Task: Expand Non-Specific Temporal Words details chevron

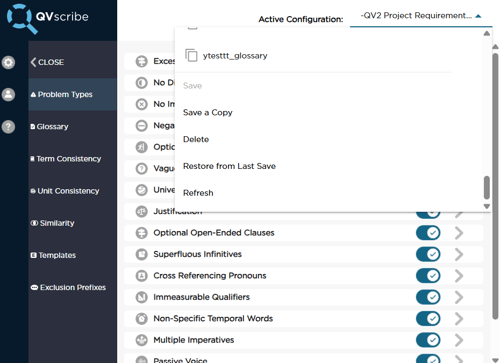Action: coord(459,319)
